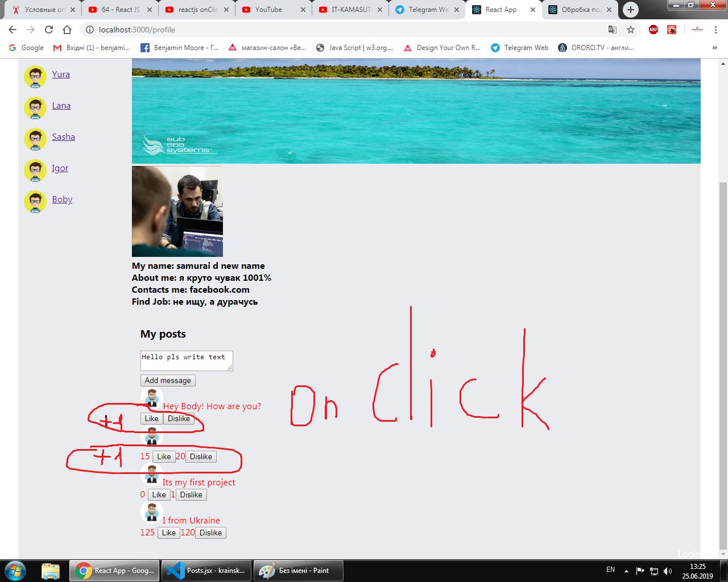Open the Gmail 'Вхідні' bookmark
The width and height of the screenshot is (728, 582).
92,48
